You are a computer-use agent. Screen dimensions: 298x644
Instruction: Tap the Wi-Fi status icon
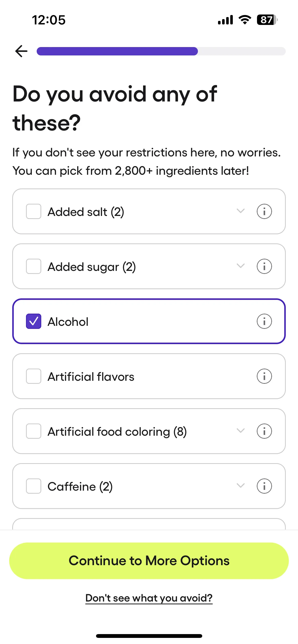click(x=245, y=20)
